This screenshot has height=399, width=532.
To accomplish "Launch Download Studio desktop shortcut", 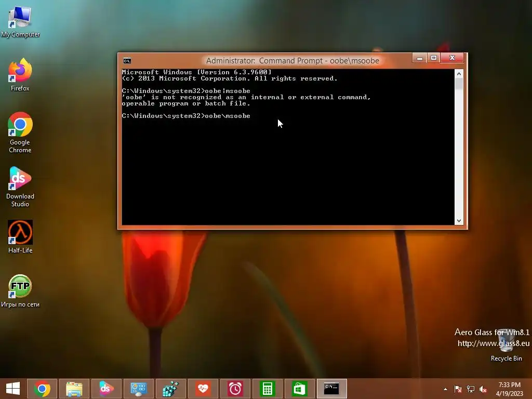I will point(20,187).
